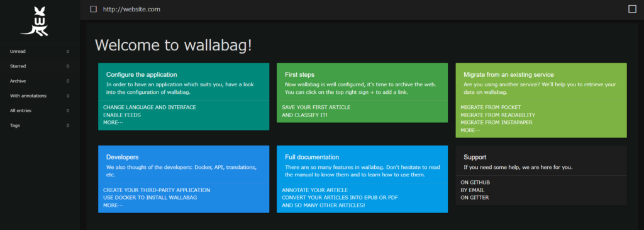Open the With annotations section
This screenshot has width=644, height=230.
coord(40,96)
